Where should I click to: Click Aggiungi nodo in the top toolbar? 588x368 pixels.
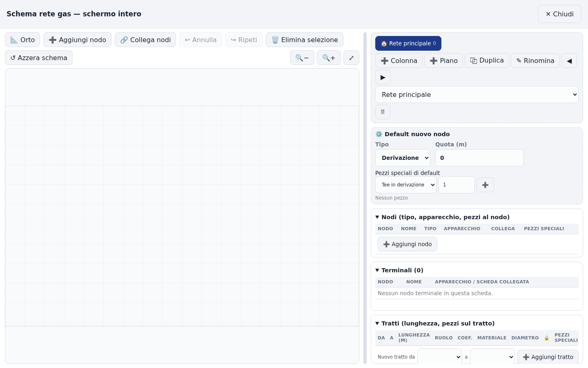[77, 40]
